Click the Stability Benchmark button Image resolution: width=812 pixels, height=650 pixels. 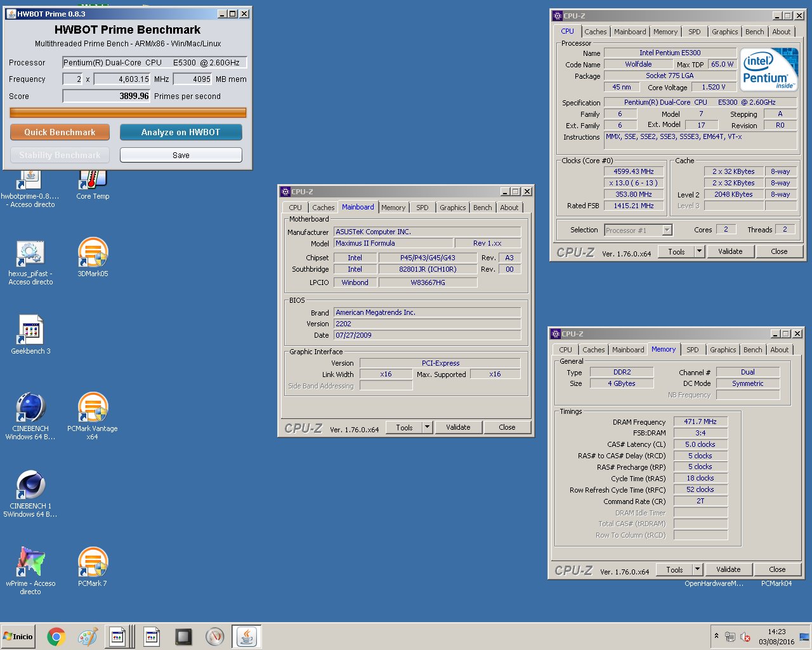[60, 155]
